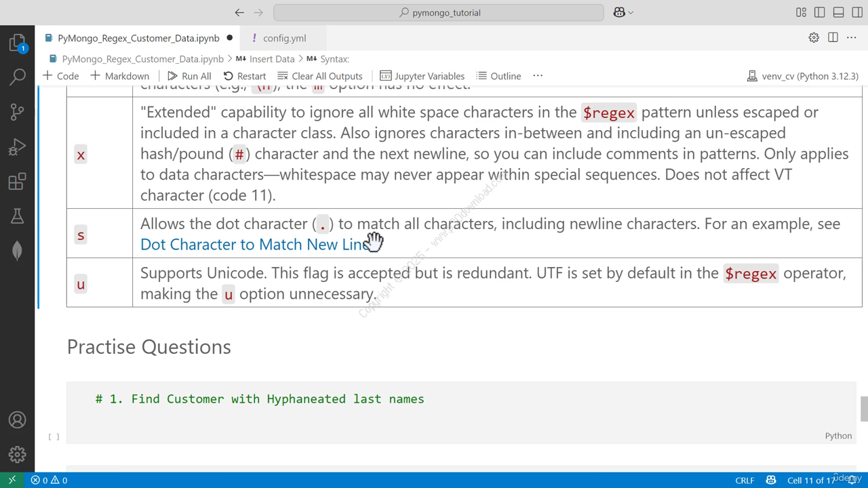The height and width of the screenshot is (488, 868).
Task: Click the s option cell in the table
Action: [x=100, y=234]
